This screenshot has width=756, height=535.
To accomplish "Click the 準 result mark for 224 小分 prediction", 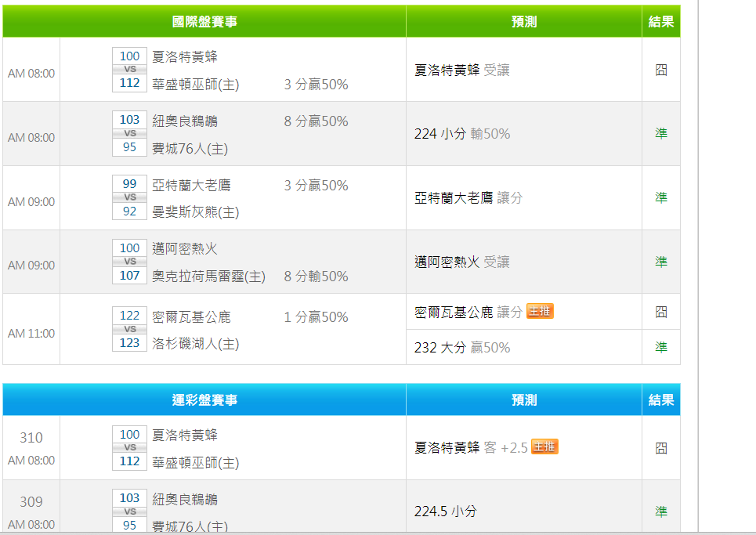I will 661,134.
